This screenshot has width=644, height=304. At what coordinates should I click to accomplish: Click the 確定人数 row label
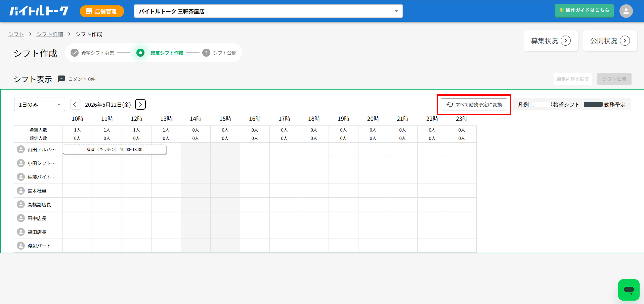tap(38, 138)
